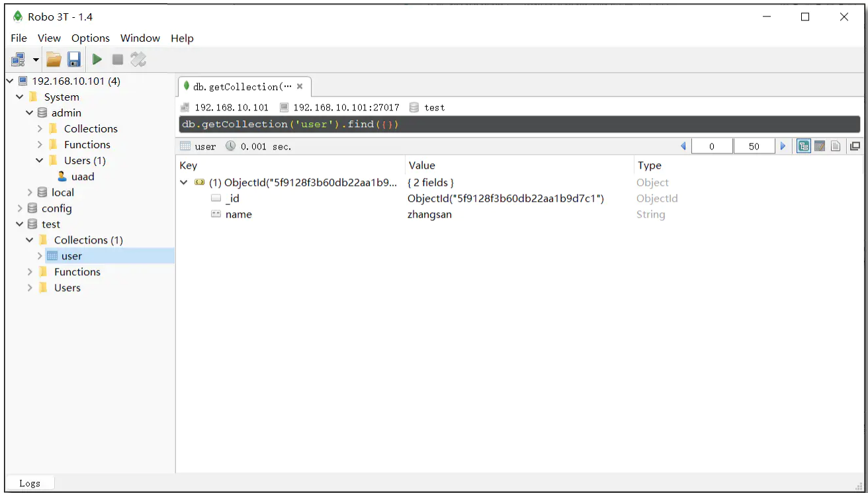Viewport: 868px width, 493px height.
Task: Collapse the System folder
Action: [20, 97]
